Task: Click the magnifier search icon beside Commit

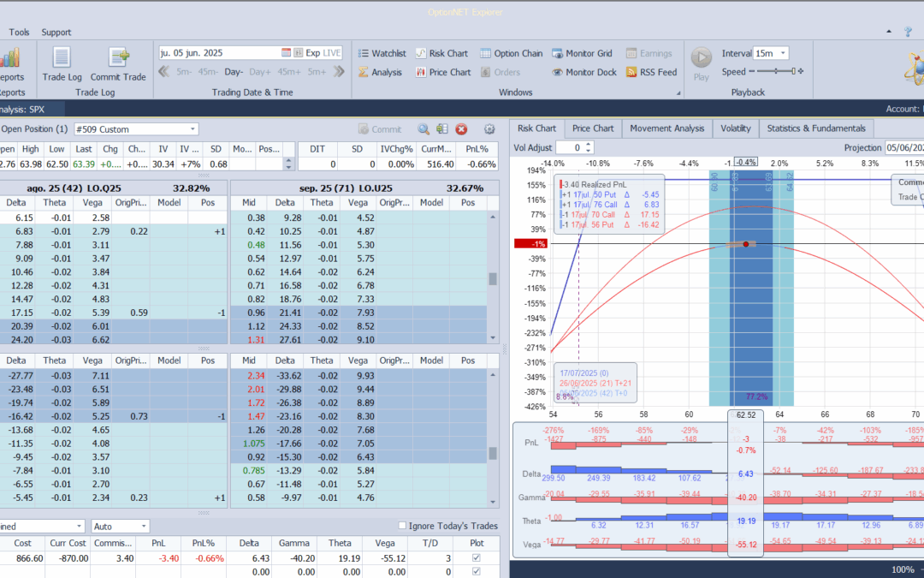Action: 423,129
